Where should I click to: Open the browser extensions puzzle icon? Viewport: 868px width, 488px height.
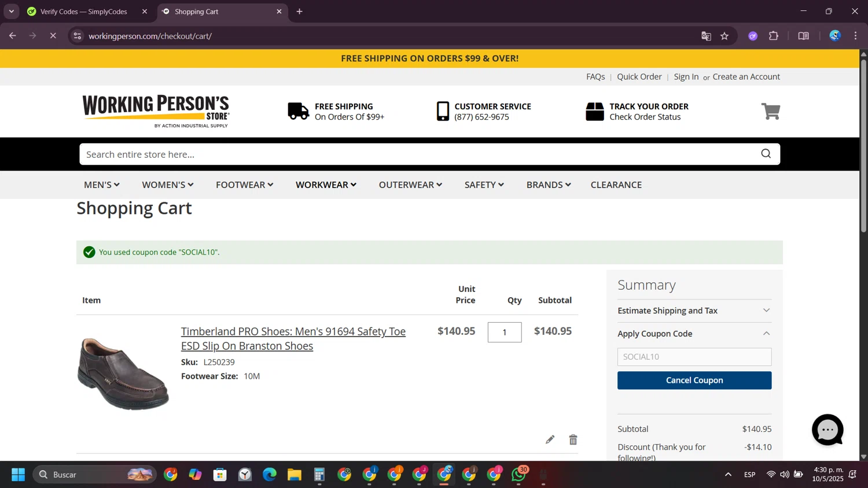point(774,36)
